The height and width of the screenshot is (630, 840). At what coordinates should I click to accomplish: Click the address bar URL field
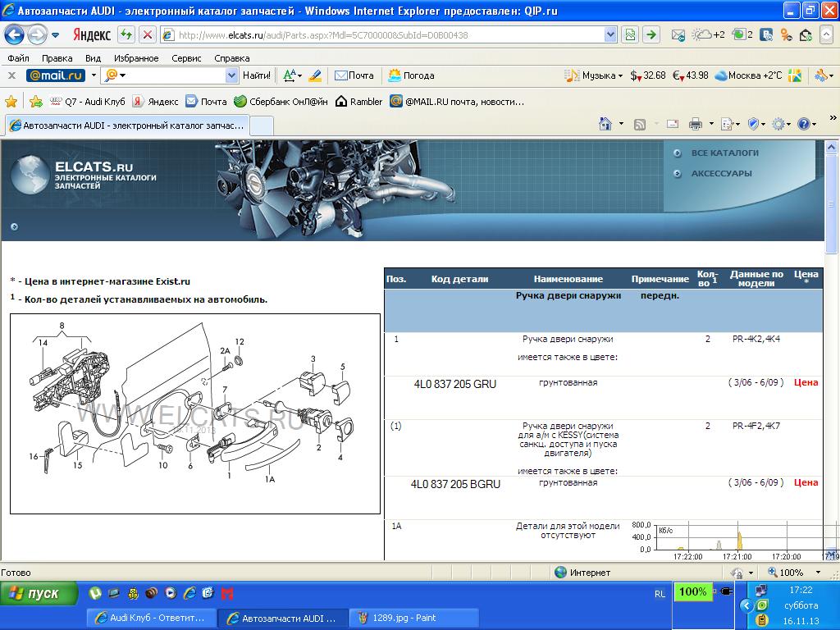[x=382, y=35]
